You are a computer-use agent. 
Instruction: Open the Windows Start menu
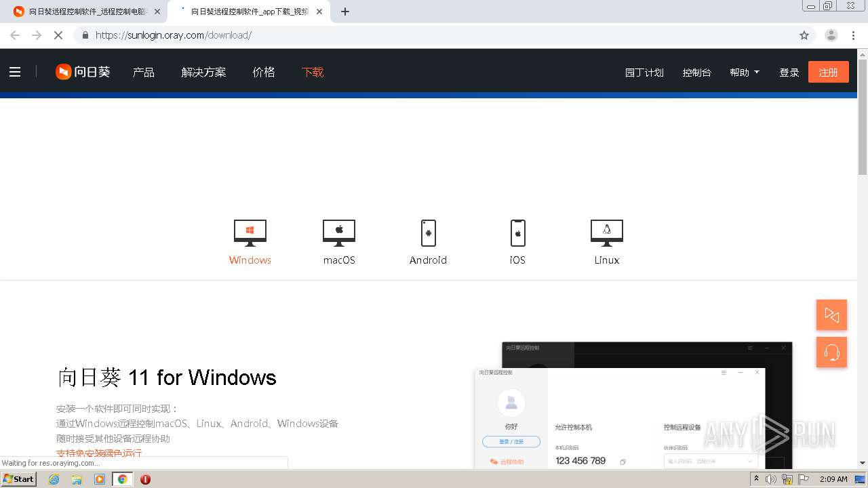tap(19, 479)
